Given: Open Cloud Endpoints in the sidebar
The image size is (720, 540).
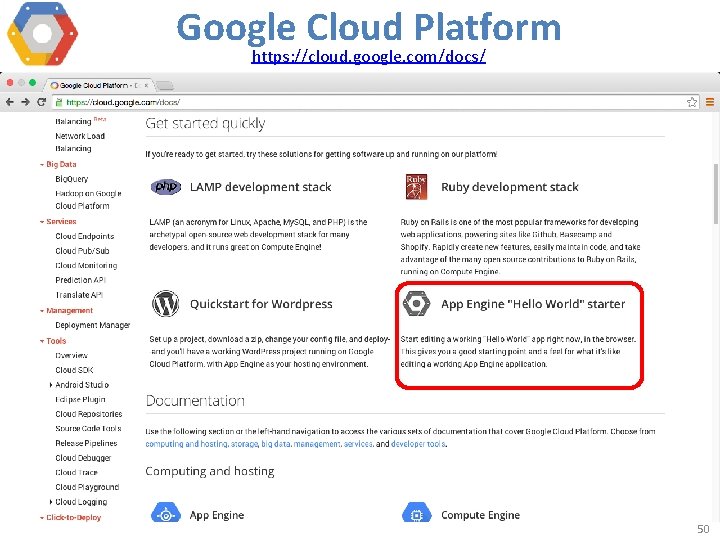Looking at the screenshot, I should 84,236.
